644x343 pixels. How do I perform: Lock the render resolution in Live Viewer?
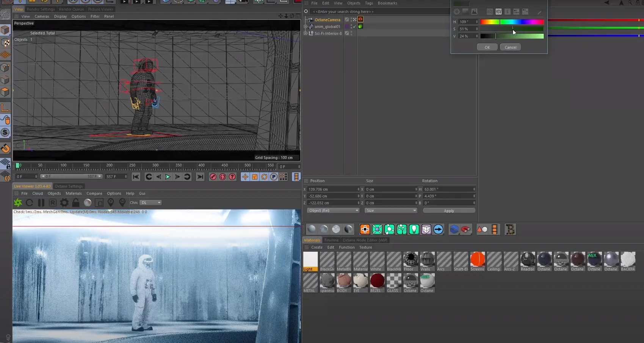(75, 202)
